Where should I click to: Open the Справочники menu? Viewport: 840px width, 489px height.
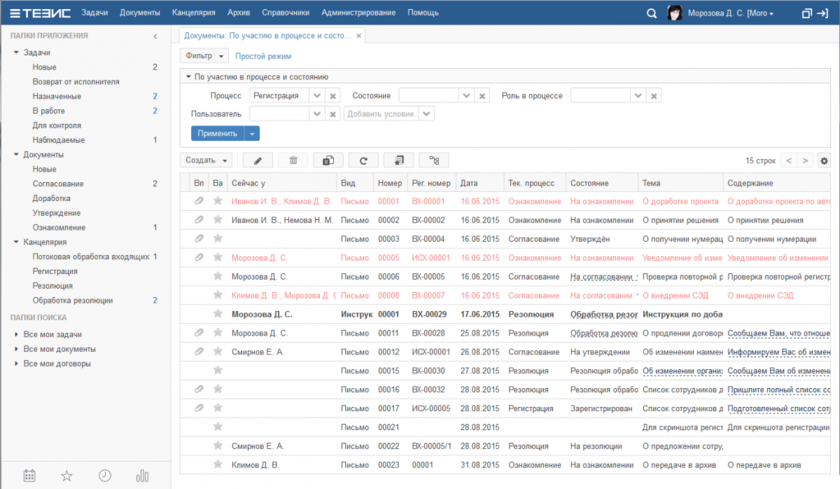(286, 13)
